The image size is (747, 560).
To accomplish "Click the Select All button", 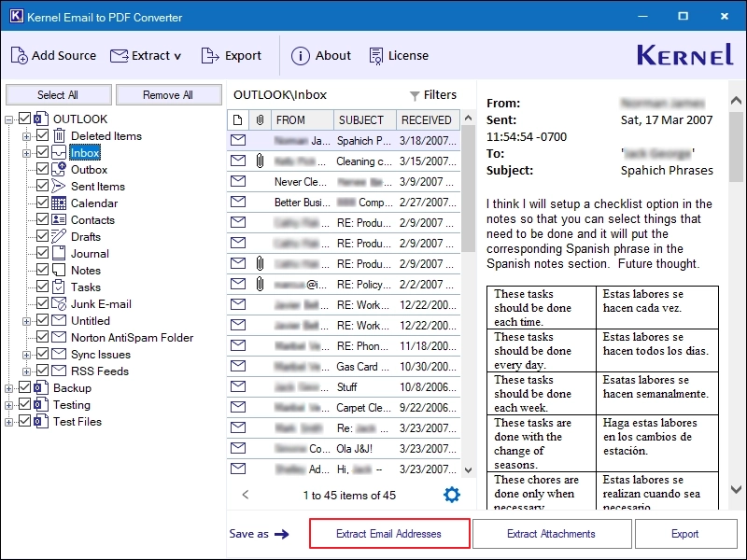I will [58, 95].
